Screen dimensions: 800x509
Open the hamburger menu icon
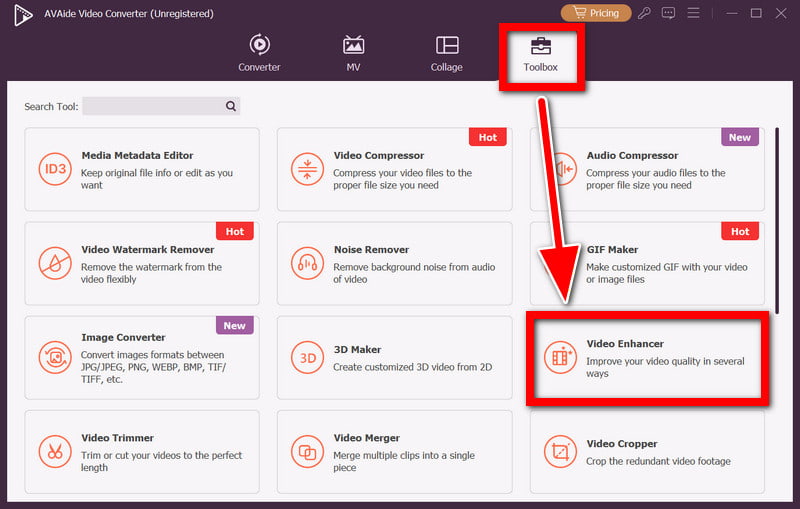[x=693, y=13]
